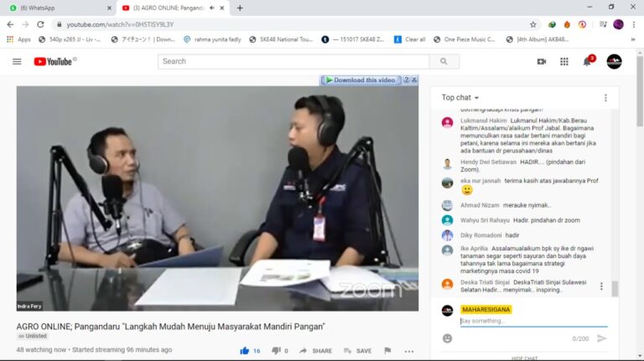Click Hendy Dwi Setiawan's chat name
Image resolution: width=644 pixels, height=361 pixels.
tap(488, 162)
